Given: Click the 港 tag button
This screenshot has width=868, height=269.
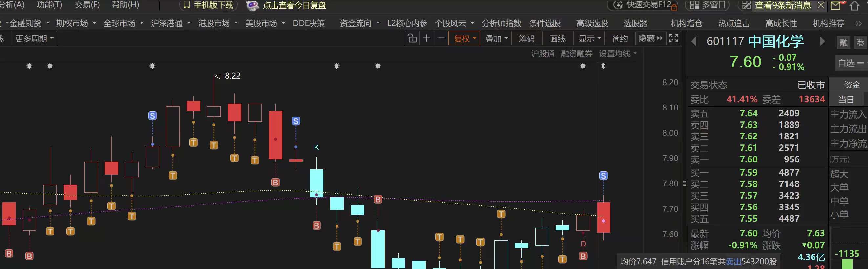Looking at the screenshot, I should (860, 42).
